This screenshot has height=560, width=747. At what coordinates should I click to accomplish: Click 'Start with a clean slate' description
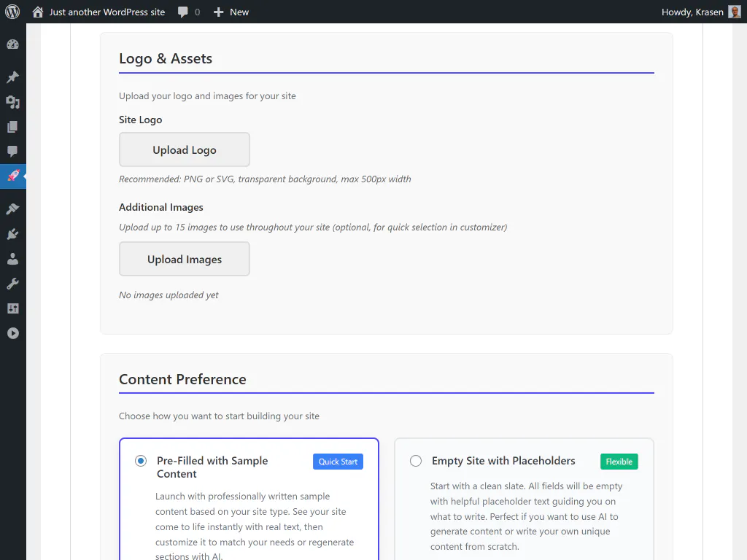pos(527,516)
